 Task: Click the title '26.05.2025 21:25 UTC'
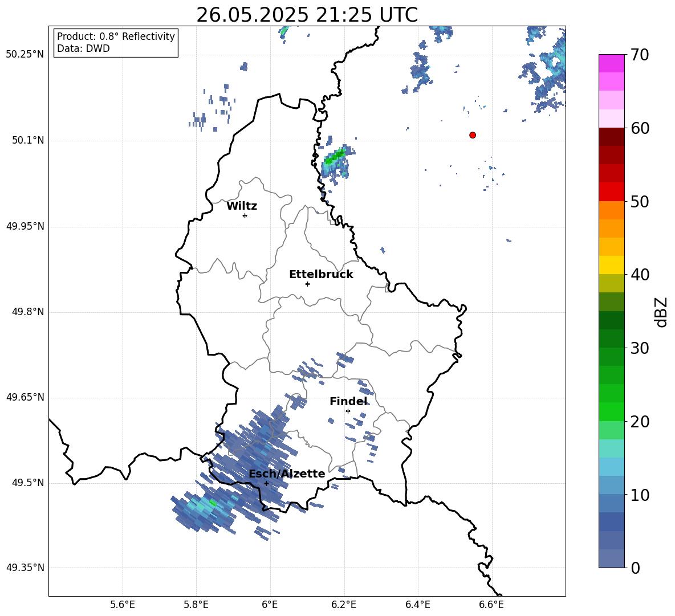coord(307,15)
